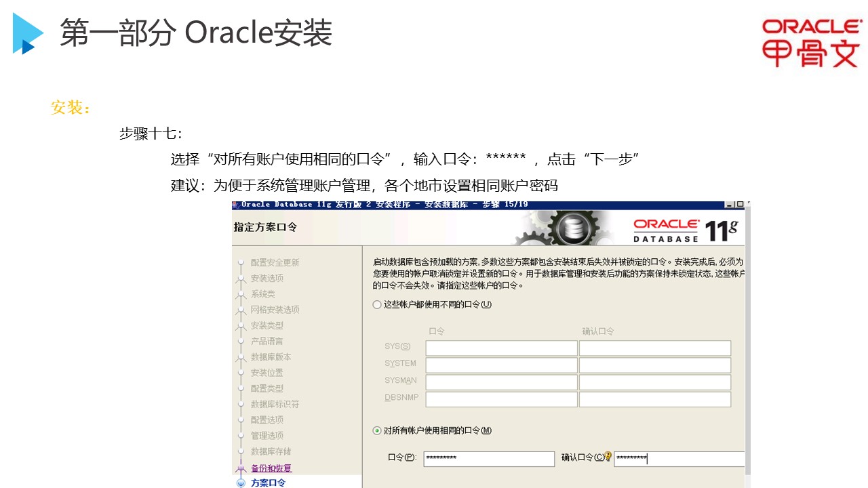Click the Oracle 甲骨文 logo on the slide

[x=811, y=43]
